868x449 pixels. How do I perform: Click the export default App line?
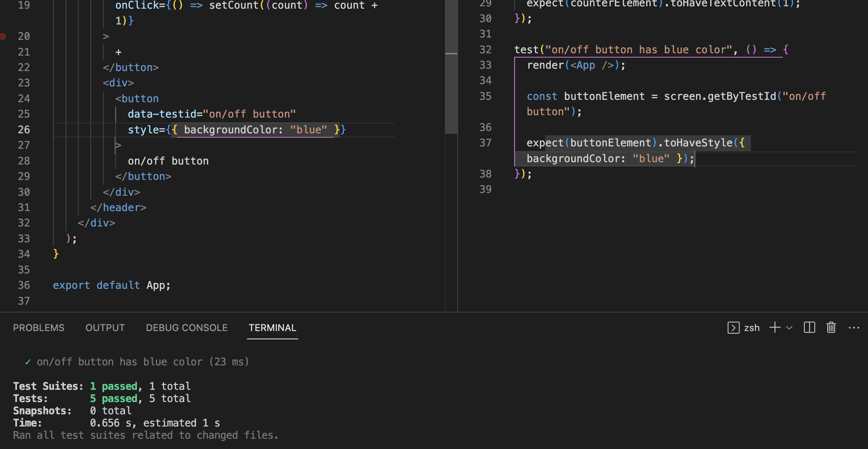pyautogui.click(x=112, y=285)
